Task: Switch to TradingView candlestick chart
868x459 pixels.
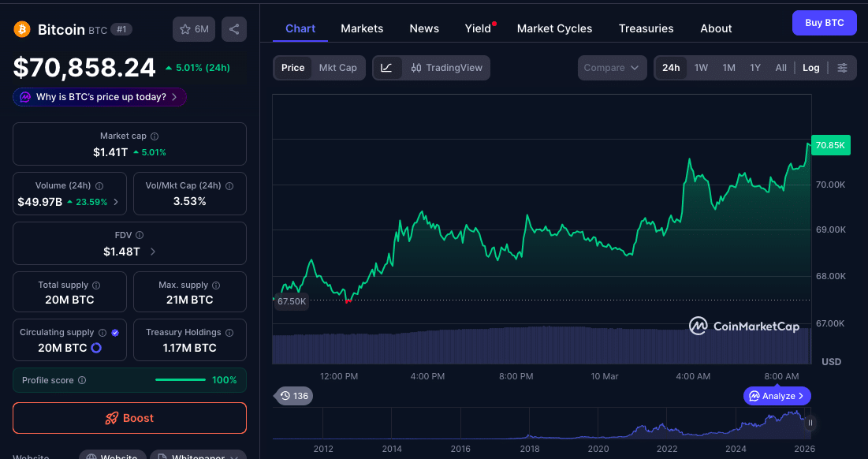Action: coord(447,68)
